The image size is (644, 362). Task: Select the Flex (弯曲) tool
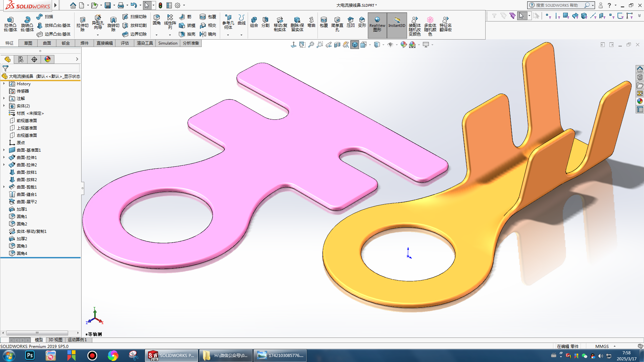click(x=311, y=22)
